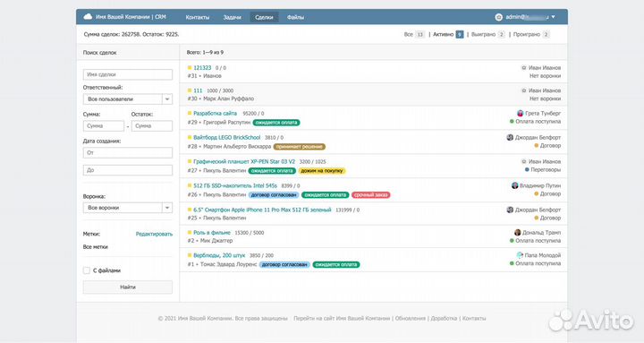This screenshot has width=644, height=343.
Task: Click the От date input field
Action: (128, 152)
